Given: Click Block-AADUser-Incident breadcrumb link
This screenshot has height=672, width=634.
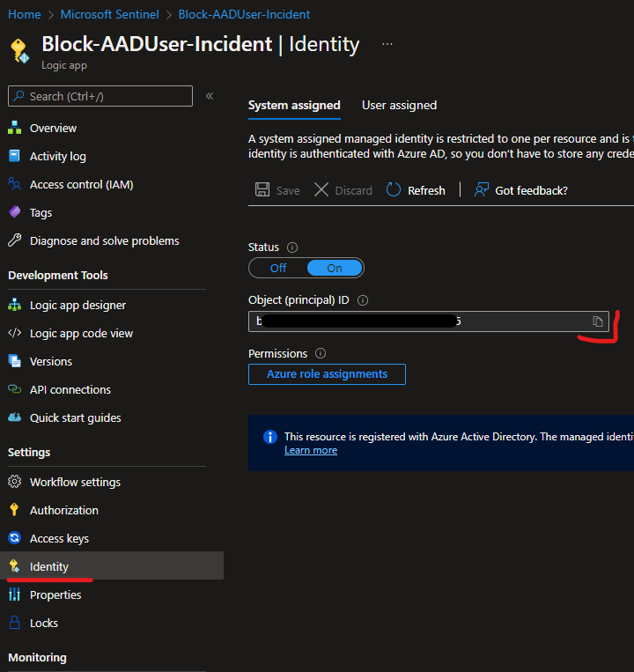Looking at the screenshot, I should click(244, 15).
